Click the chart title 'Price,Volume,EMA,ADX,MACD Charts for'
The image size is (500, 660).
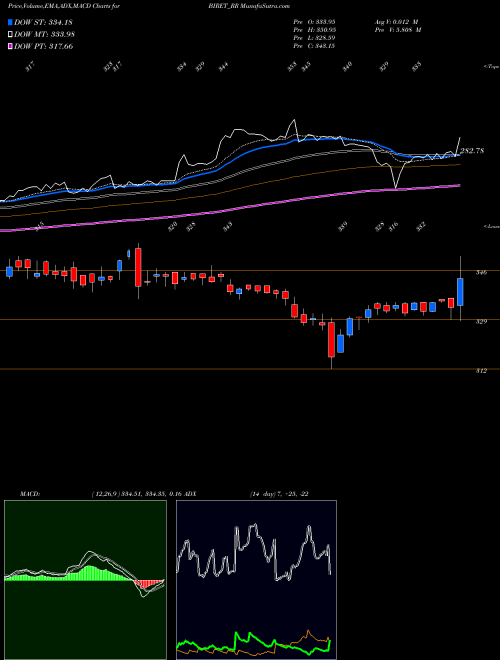pyautogui.click(x=64, y=7)
